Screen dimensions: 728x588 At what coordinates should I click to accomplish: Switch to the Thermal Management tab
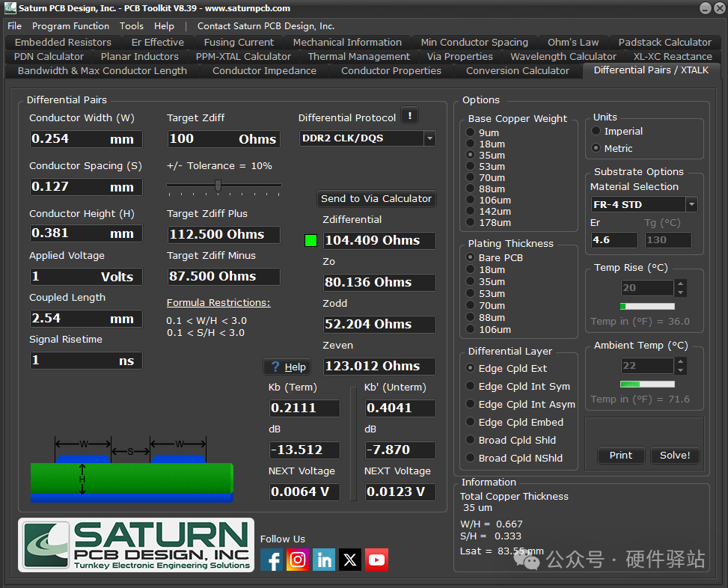coord(359,57)
